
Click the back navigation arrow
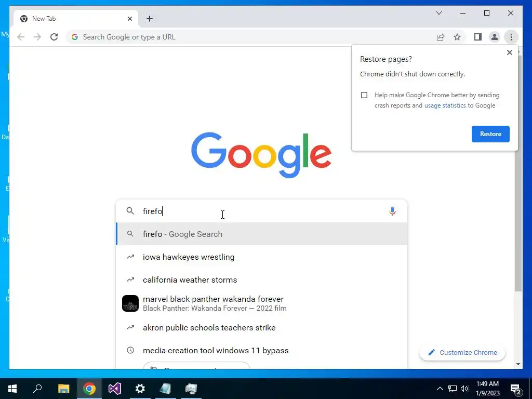click(21, 37)
